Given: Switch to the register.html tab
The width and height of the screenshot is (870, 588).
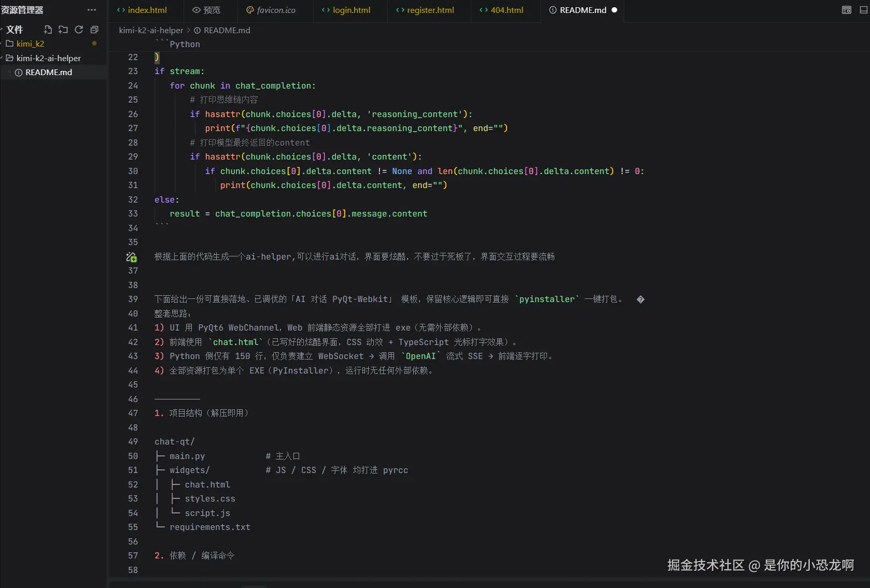Looking at the screenshot, I should (x=429, y=10).
